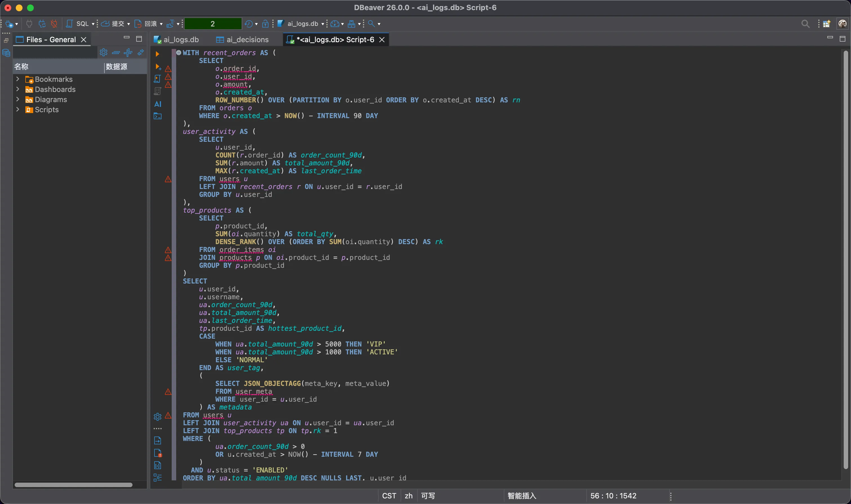Click Execute script icon in editor sidebar
Screen dimensions: 851x504
(157, 79)
